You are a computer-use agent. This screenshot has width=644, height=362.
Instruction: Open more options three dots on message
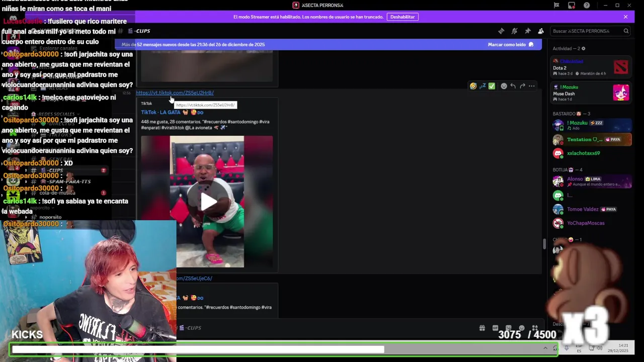coord(532,86)
